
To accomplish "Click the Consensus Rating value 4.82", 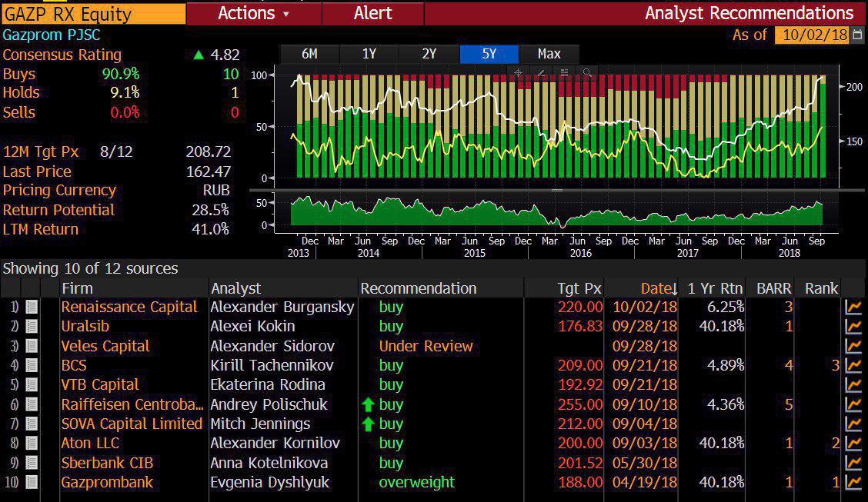I will pyautogui.click(x=225, y=55).
